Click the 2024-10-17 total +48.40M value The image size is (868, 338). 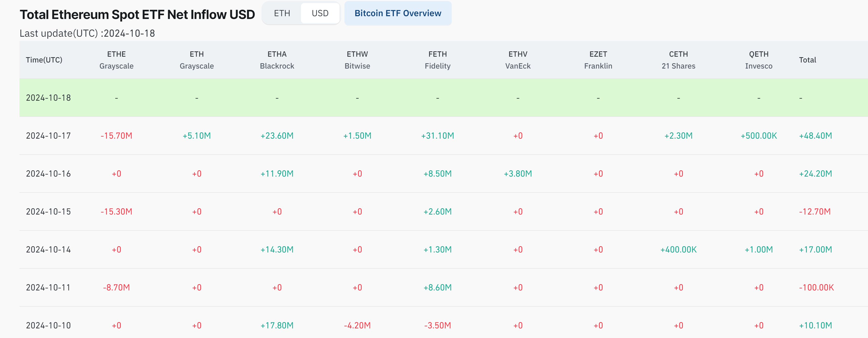(815, 136)
